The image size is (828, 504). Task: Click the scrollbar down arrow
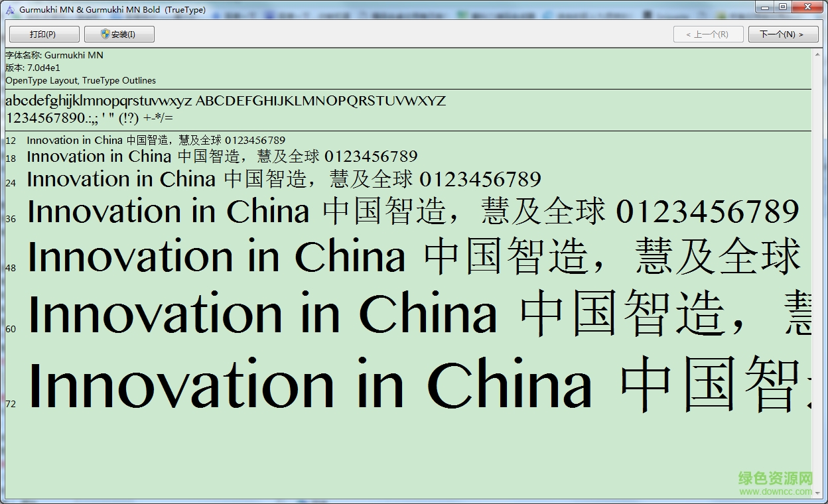pos(817,493)
